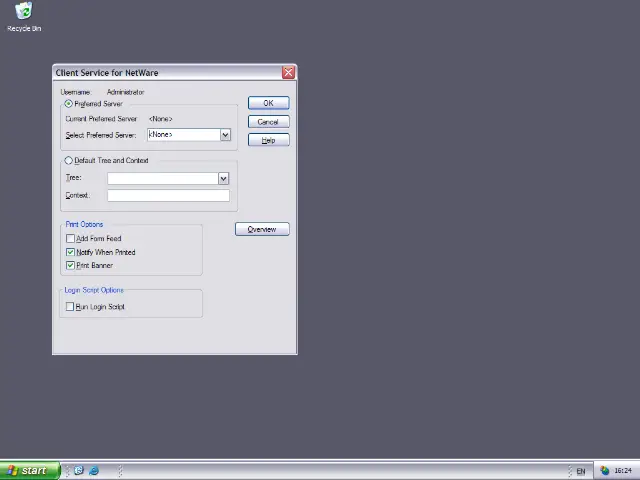
Task: Click the system tray icon beside the clock
Action: pyautogui.click(x=604, y=471)
